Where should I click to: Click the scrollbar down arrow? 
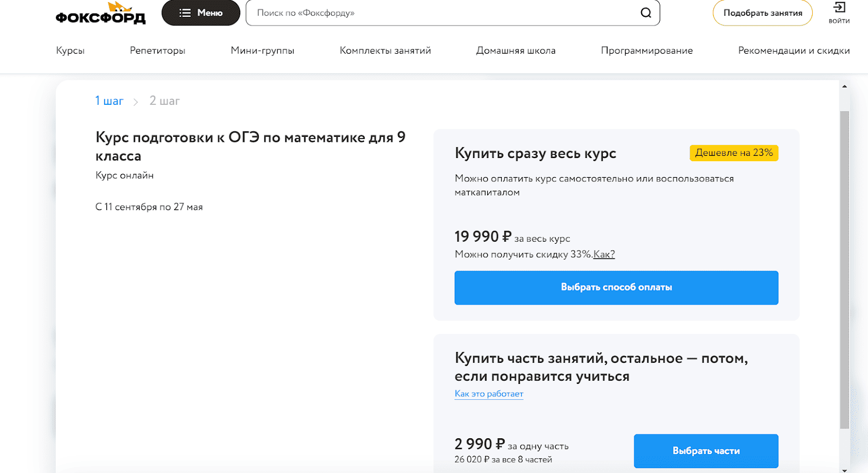coord(844,470)
